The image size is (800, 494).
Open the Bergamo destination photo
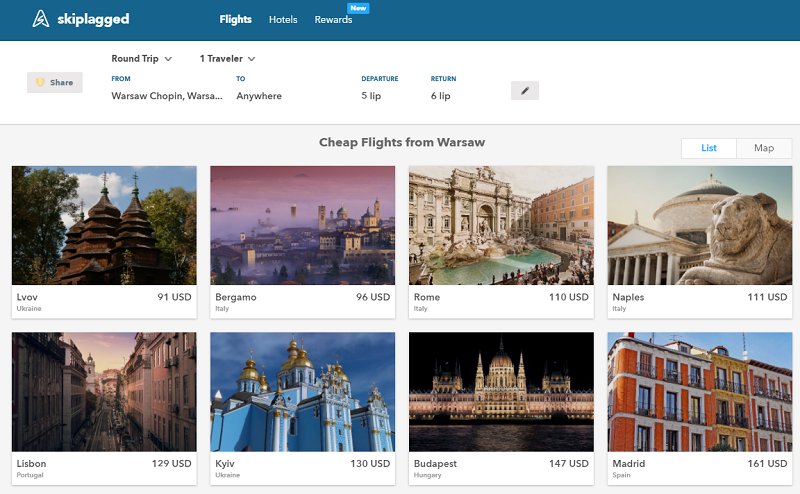pos(302,225)
